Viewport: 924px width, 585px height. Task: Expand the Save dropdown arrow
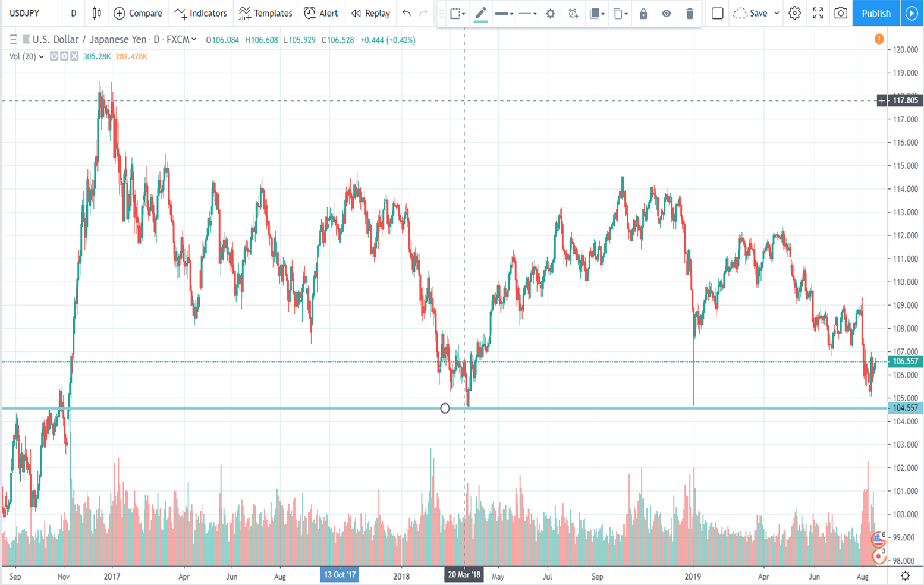(777, 13)
